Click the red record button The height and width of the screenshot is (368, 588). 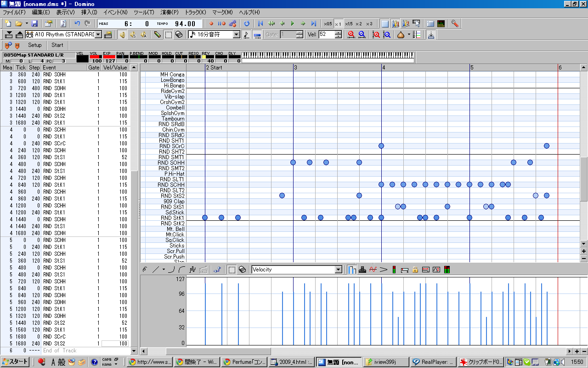click(212, 23)
